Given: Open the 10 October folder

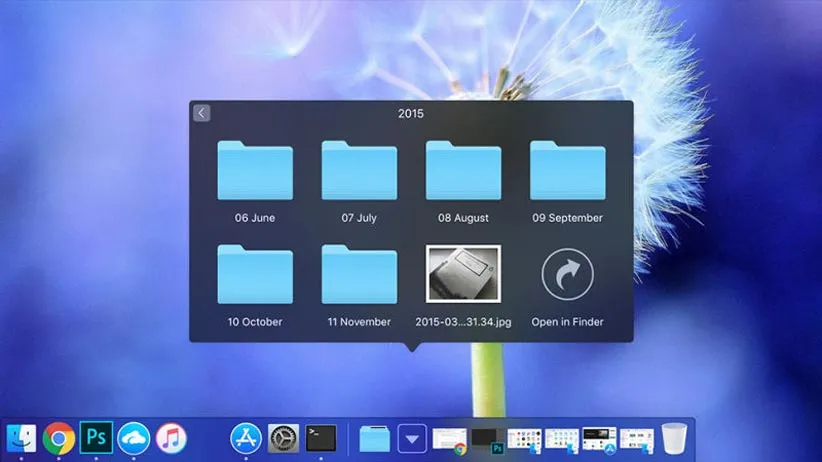Looking at the screenshot, I should point(255,275).
